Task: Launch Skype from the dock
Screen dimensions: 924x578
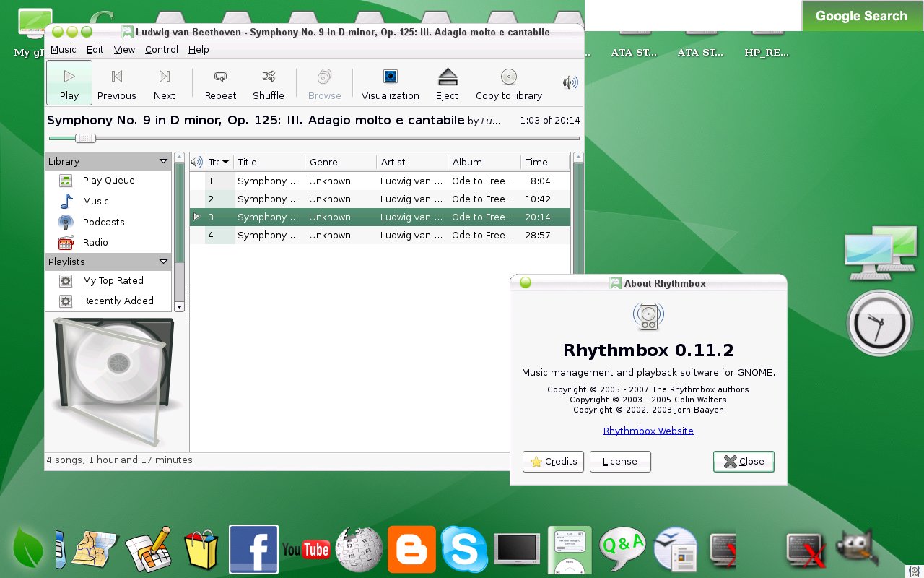Action: tap(464, 550)
